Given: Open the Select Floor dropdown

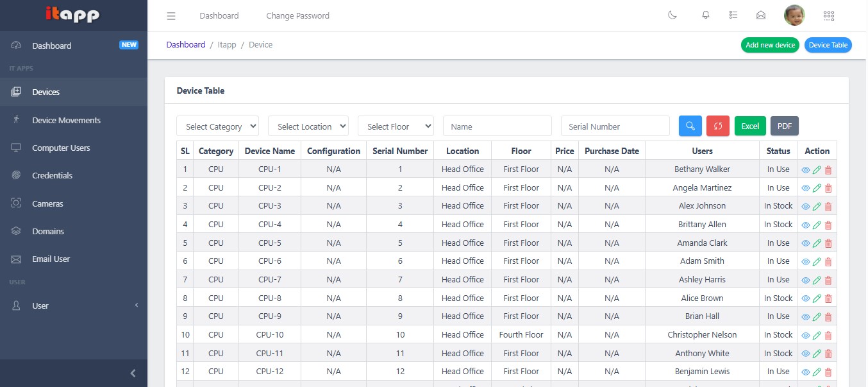Looking at the screenshot, I should coord(396,126).
